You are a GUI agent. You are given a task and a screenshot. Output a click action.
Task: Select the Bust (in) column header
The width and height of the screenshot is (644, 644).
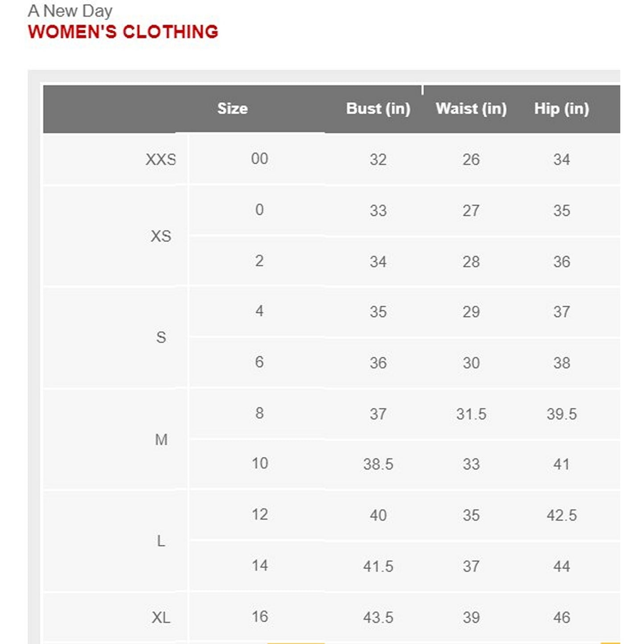point(378,109)
